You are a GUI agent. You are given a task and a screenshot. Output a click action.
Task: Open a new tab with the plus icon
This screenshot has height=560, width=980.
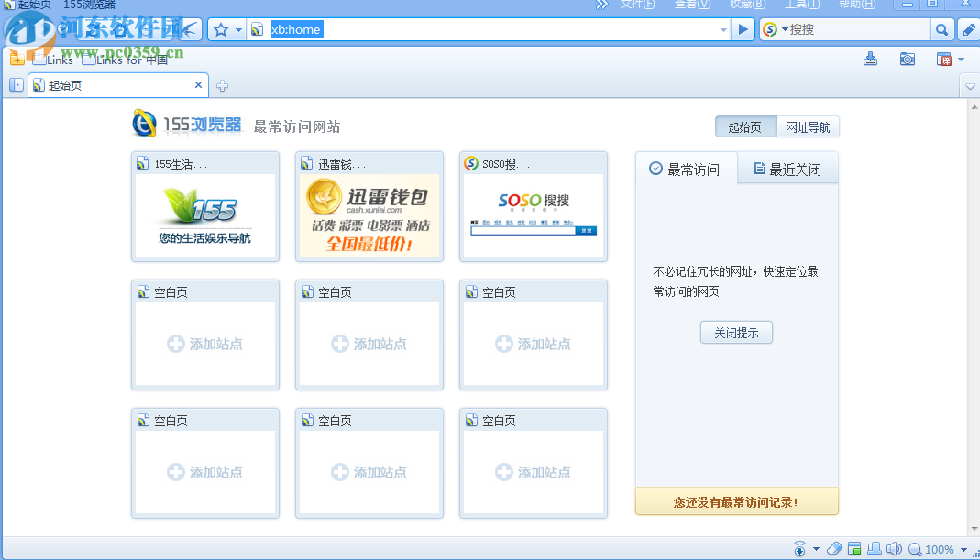(x=222, y=86)
